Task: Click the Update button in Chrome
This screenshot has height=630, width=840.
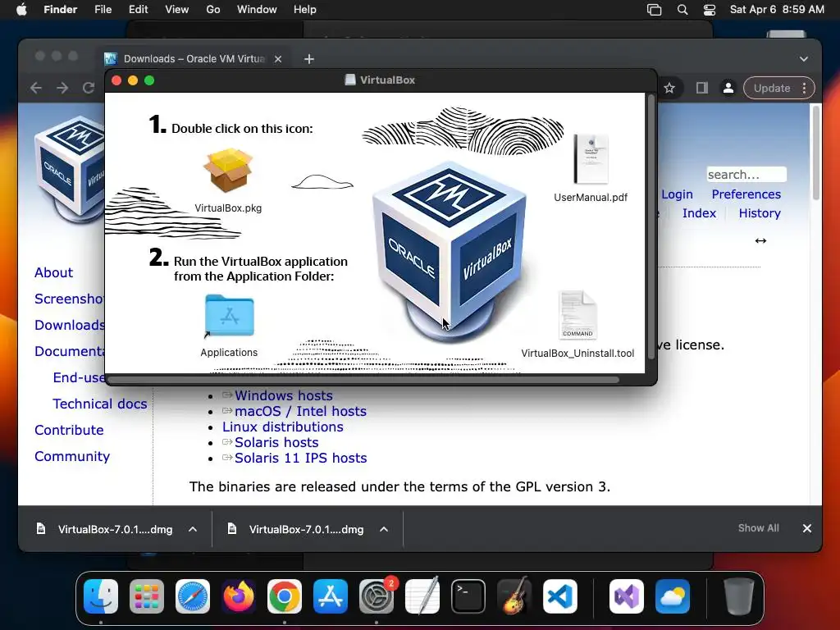Action: 772,88
